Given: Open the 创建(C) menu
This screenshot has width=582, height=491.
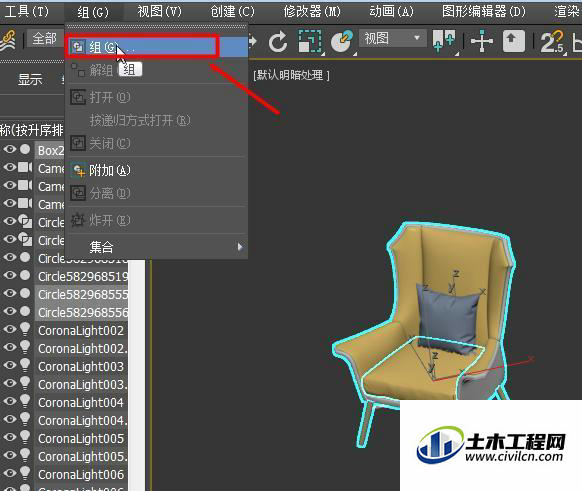Looking at the screenshot, I should click(x=232, y=12).
